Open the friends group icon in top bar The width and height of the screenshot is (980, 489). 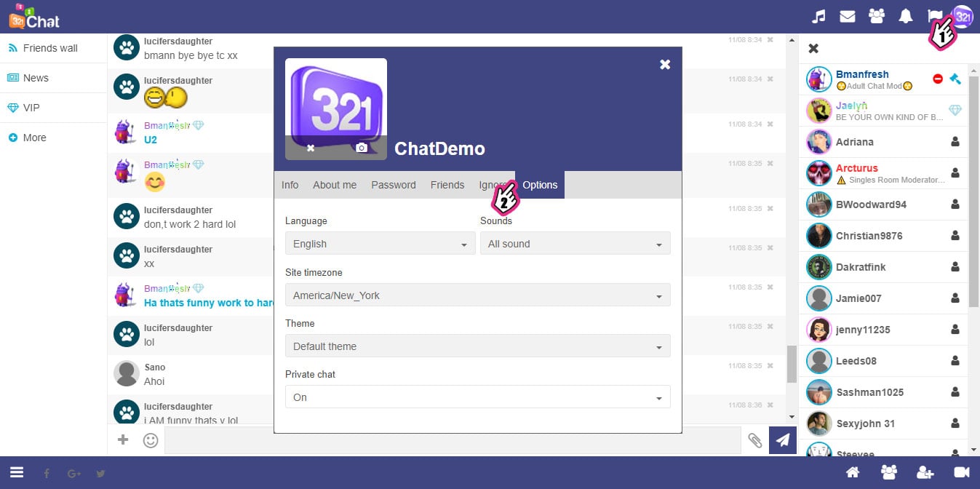(877, 15)
